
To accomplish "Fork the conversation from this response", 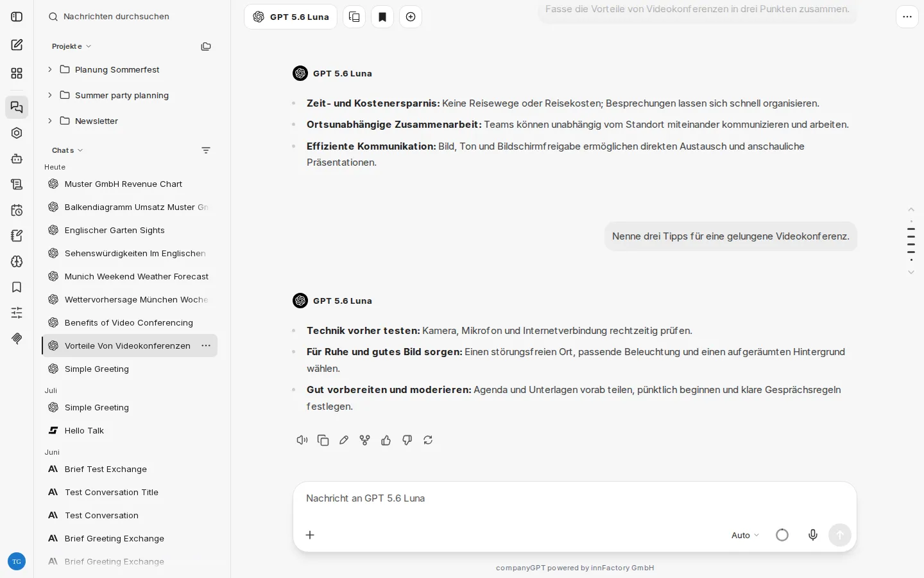I will click(x=365, y=440).
